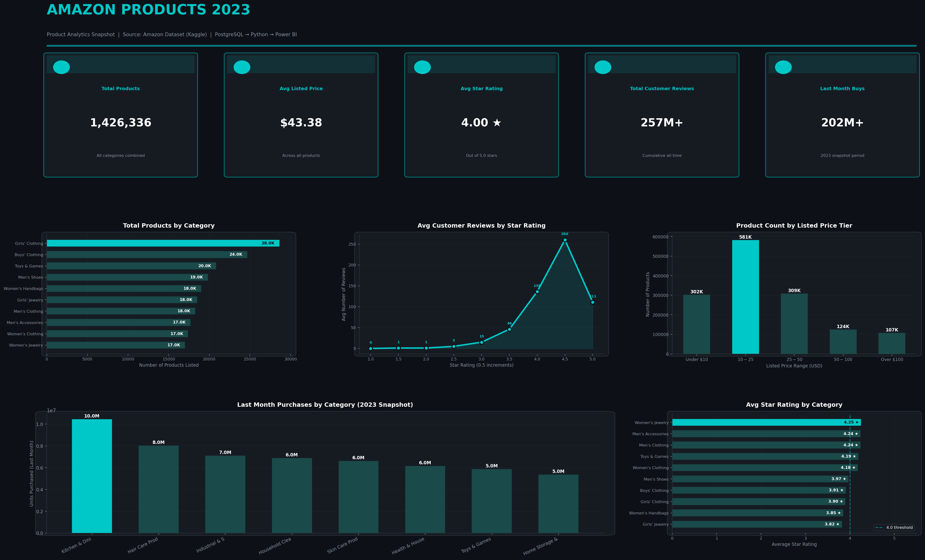Click the 'Cumulative all time' caption
Image resolution: width=925 pixels, height=560 pixels.
tap(662, 155)
